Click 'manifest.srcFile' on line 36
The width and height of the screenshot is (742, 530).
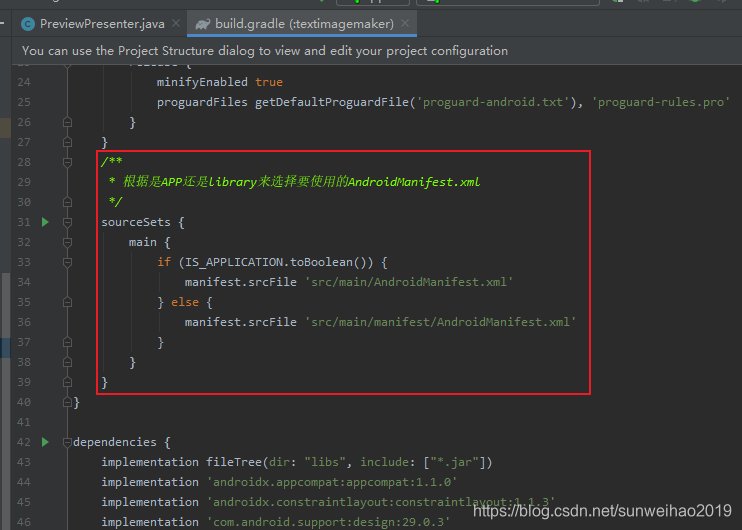[x=240, y=322]
